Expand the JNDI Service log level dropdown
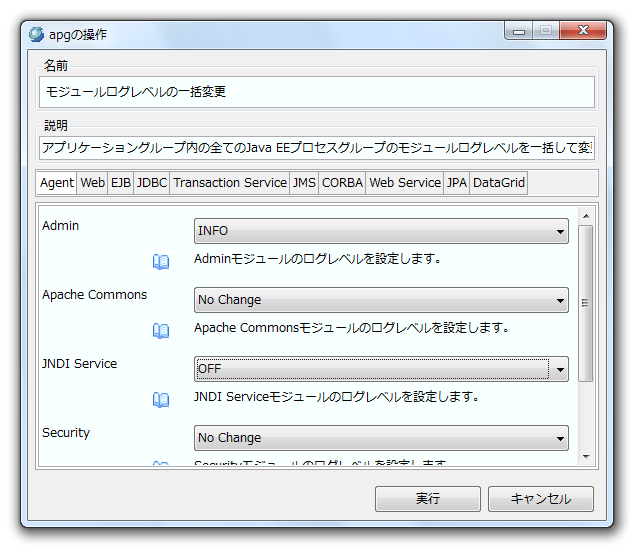Screen dimensions: 634x548 [x=380, y=369]
